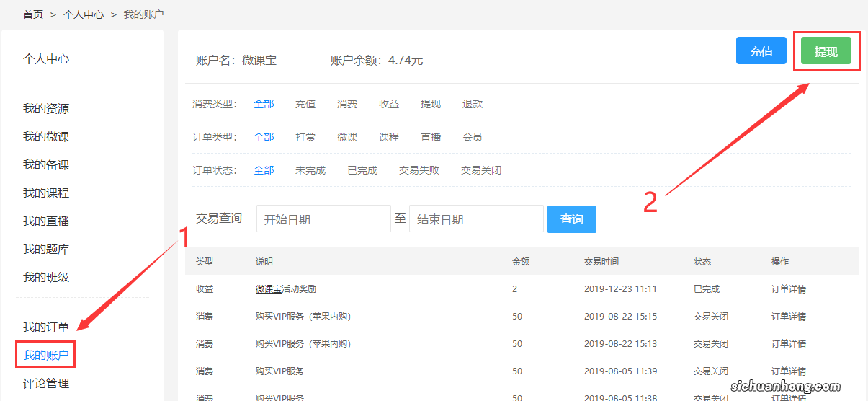Click 首页 in the breadcrumb

[x=33, y=14]
